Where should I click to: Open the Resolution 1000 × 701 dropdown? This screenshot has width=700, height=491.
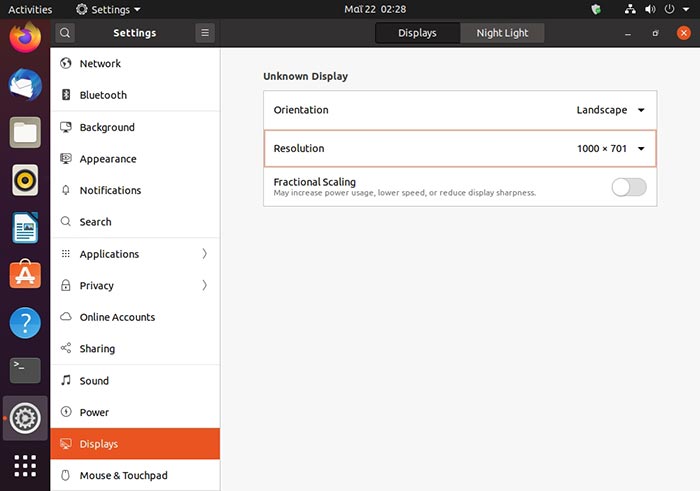tap(610, 149)
